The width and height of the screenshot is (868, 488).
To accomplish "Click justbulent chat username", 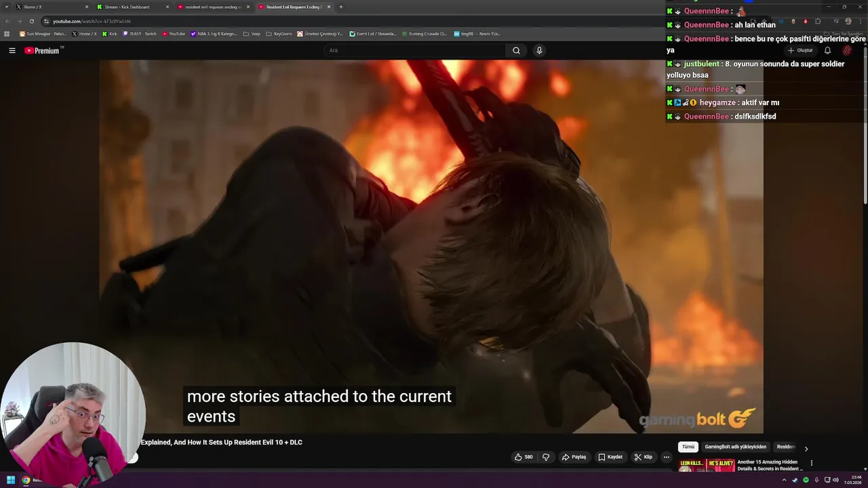I will click(701, 64).
